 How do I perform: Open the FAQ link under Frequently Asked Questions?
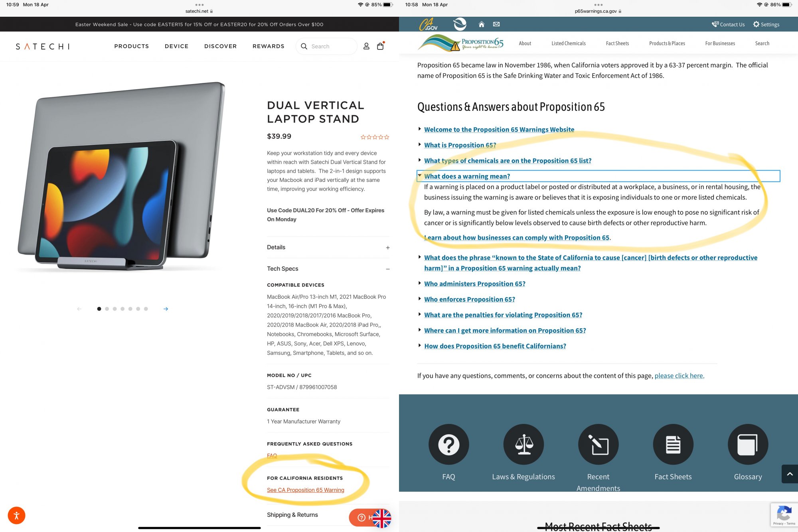click(272, 455)
